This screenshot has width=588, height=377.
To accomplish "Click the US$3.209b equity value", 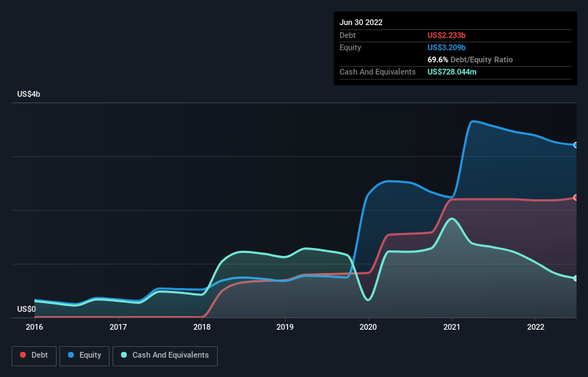I will coord(447,47).
